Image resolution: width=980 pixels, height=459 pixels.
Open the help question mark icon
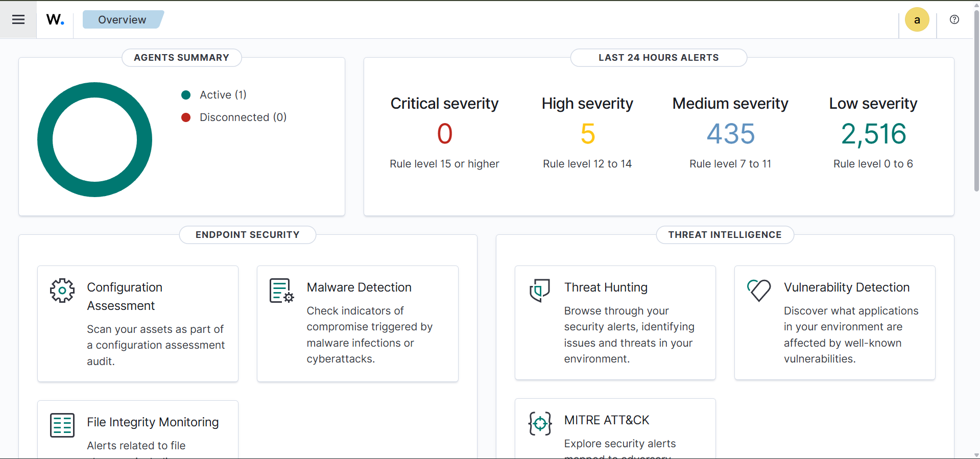pos(954,19)
